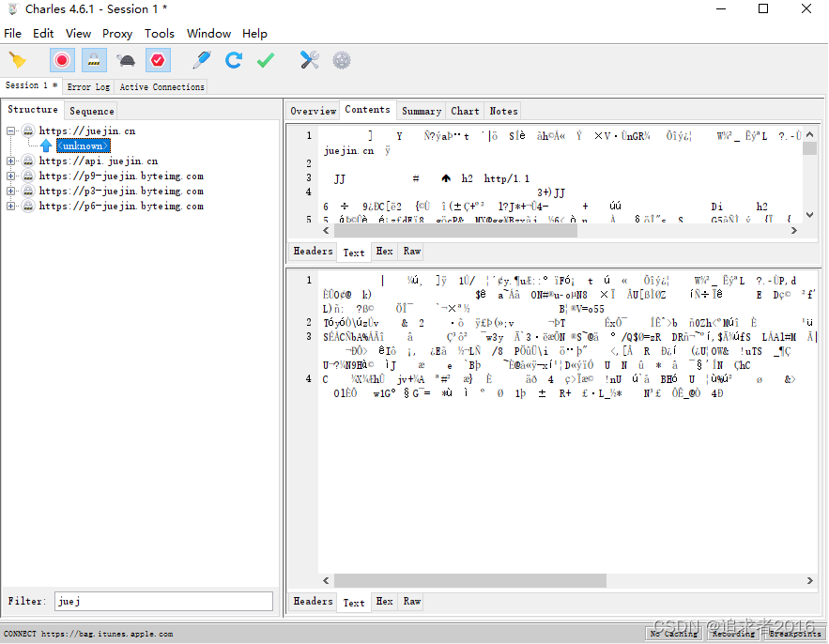The height and width of the screenshot is (644, 829).
Task: Click globe icon of p6-juejin.byteimg.com host
Action: [28, 206]
